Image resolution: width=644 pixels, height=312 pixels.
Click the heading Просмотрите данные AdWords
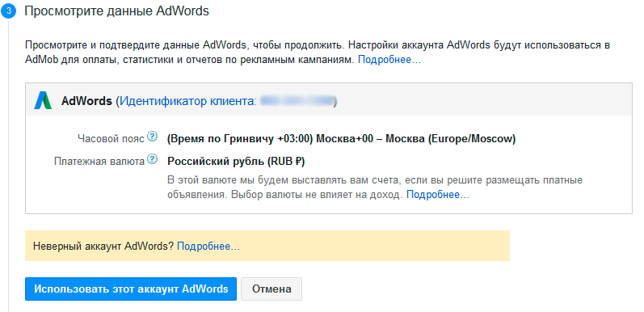click(116, 11)
